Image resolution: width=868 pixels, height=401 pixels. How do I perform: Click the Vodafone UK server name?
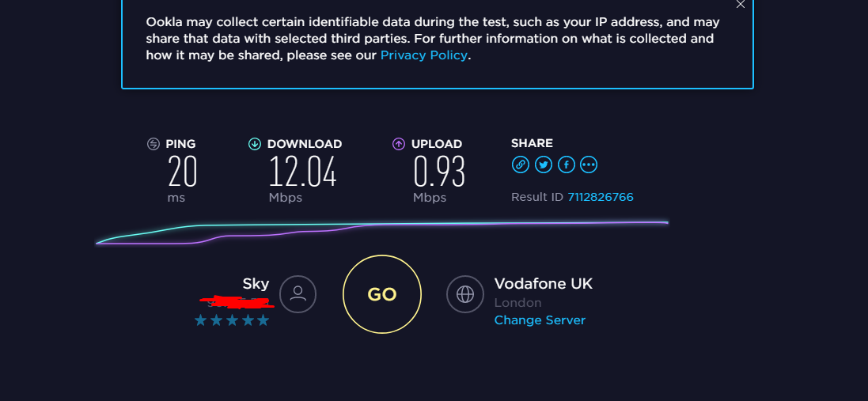pyautogui.click(x=544, y=284)
